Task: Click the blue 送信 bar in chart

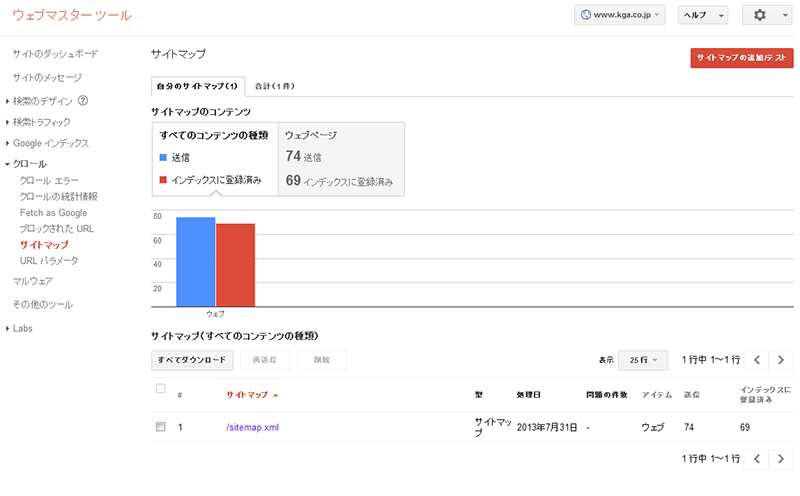Action: (195, 262)
